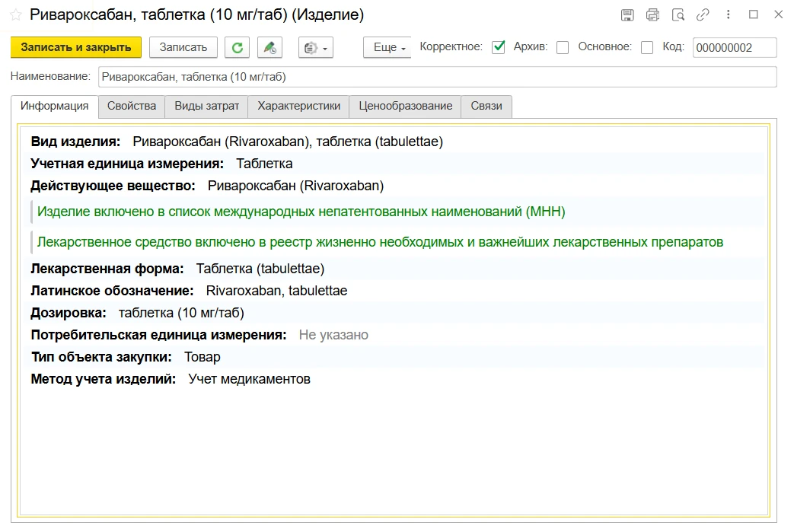Screen dimensions: 794x532
Task: Open the three-dot options menu
Action: (729, 14)
